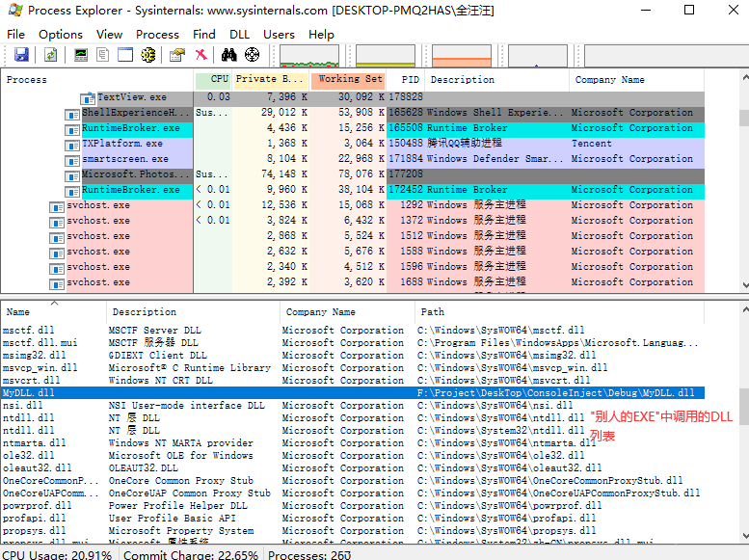
Task: Click the DLL pane scroll down arrow
Action: tap(745, 535)
